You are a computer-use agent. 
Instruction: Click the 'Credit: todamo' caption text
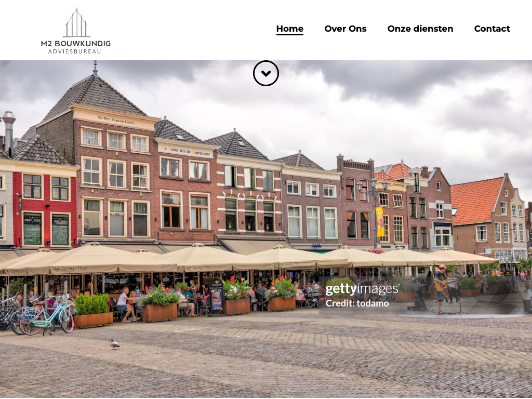pyautogui.click(x=357, y=303)
